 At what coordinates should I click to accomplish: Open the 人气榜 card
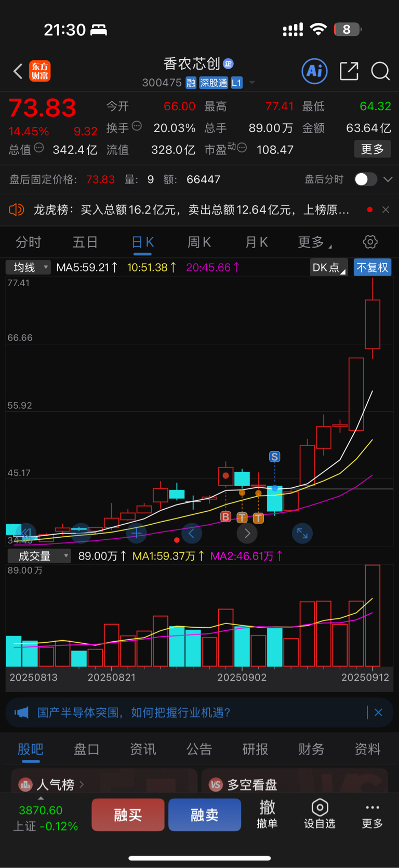pyautogui.click(x=104, y=781)
